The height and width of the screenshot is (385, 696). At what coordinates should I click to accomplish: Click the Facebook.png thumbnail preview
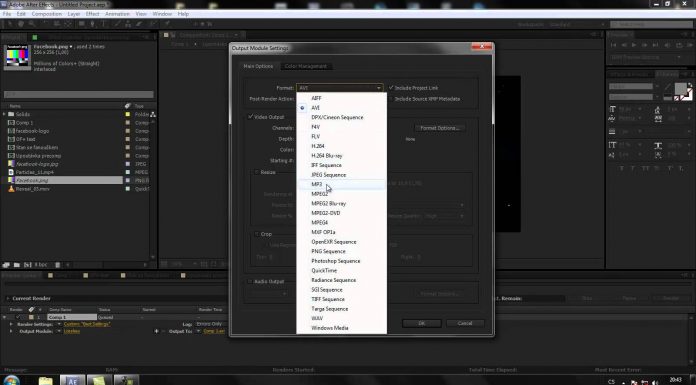[x=18, y=57]
